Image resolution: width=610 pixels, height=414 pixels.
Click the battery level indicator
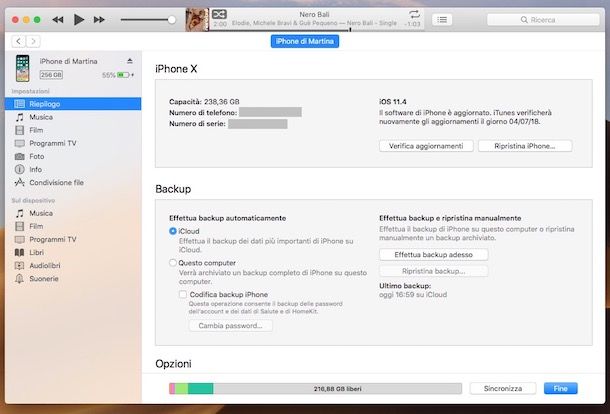click(x=123, y=75)
